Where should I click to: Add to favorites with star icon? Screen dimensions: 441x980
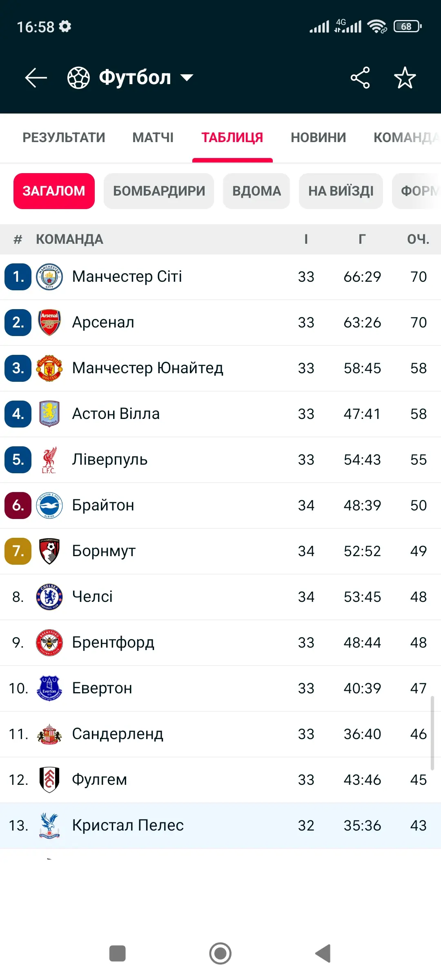tap(405, 78)
